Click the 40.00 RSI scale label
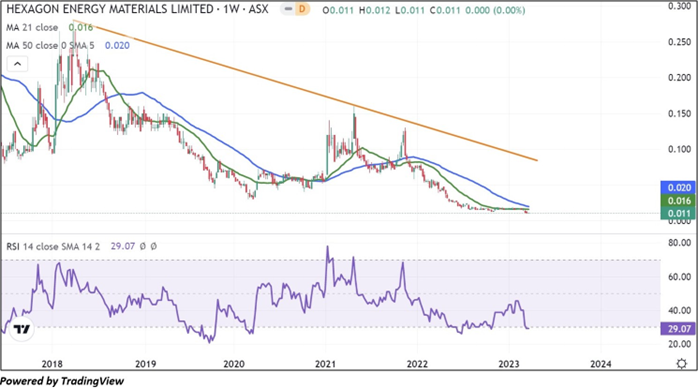698x388 pixels. coord(679,311)
